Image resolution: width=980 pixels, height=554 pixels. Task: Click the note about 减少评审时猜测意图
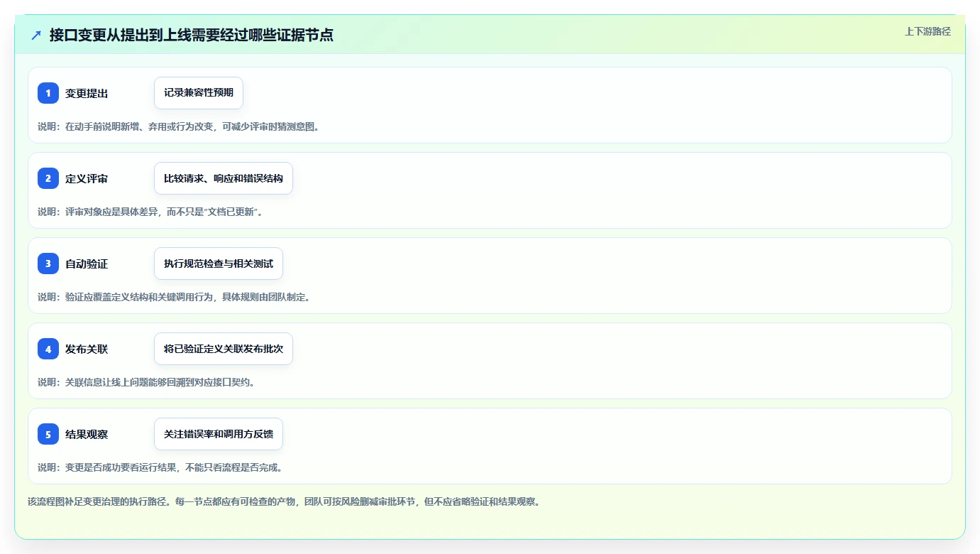[x=179, y=126]
